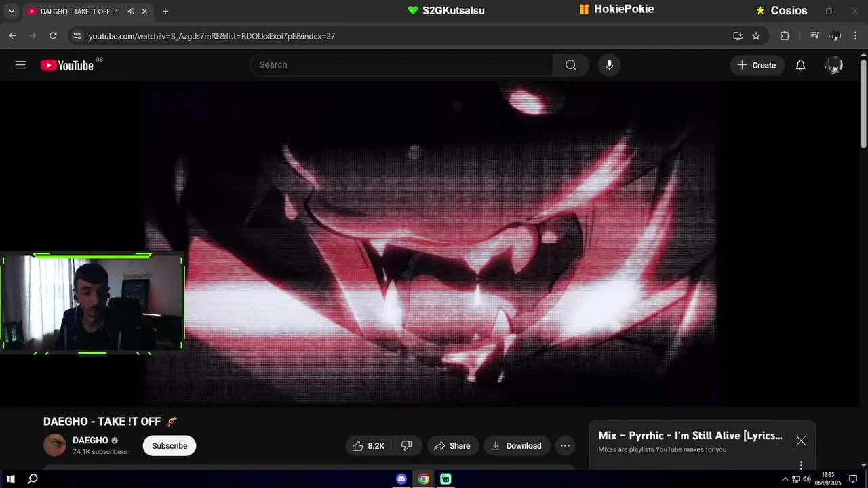
Task: Open Mix playlist options three-dot menu
Action: click(801, 465)
